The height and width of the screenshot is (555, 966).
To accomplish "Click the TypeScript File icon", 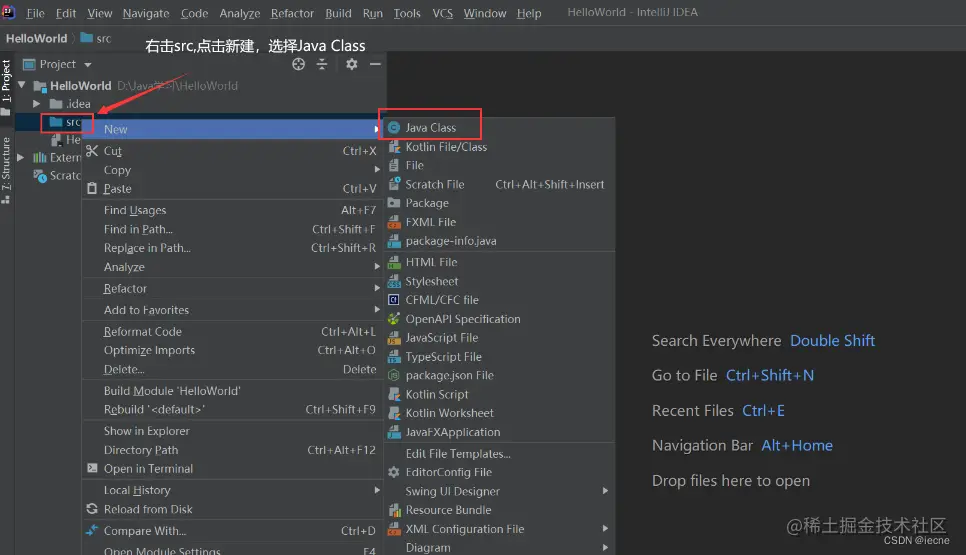I will tap(394, 357).
